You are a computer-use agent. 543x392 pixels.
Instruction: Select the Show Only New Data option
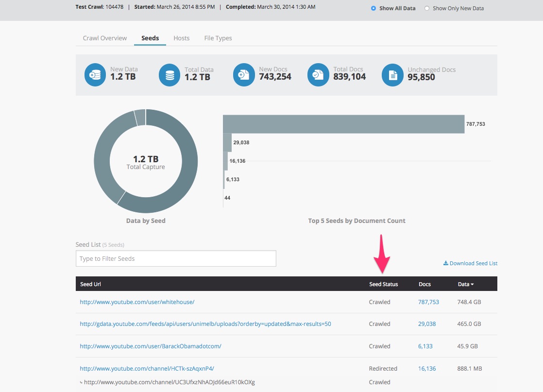click(427, 8)
